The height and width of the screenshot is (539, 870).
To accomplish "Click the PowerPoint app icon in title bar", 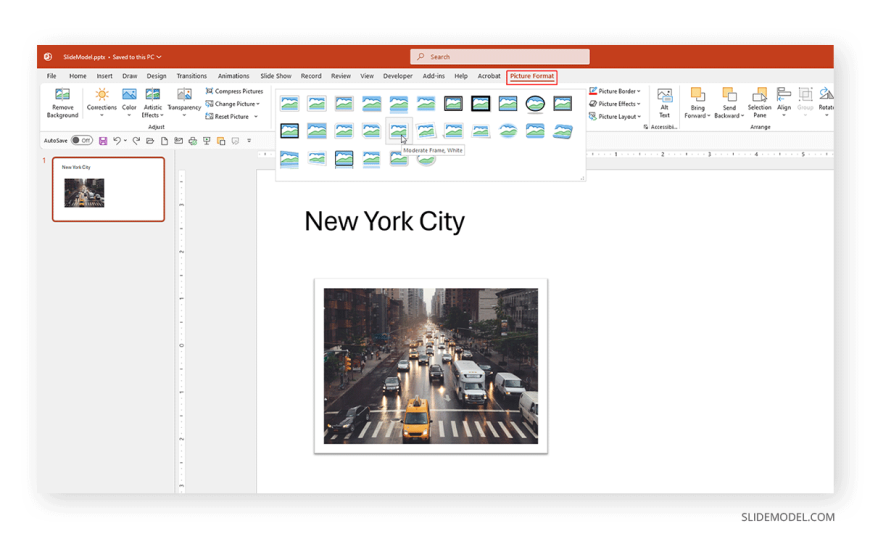I will [48, 57].
